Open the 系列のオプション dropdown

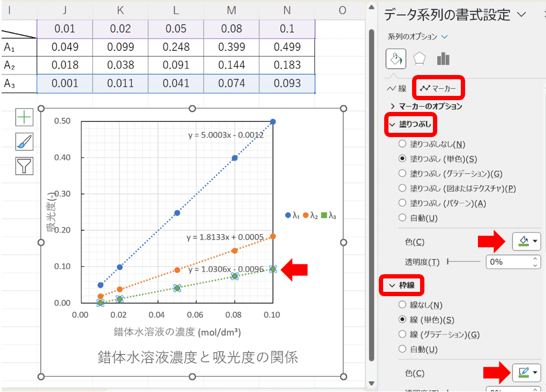tap(417, 36)
